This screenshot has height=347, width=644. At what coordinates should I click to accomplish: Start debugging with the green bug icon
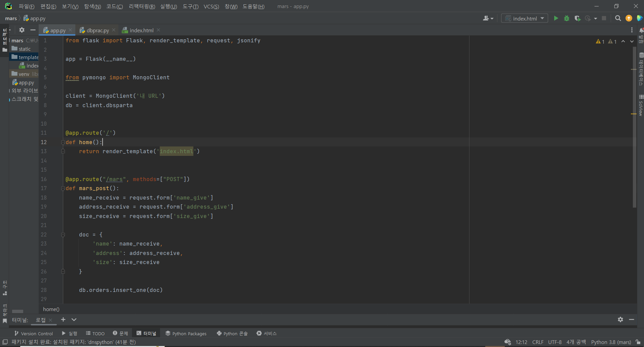(x=567, y=18)
